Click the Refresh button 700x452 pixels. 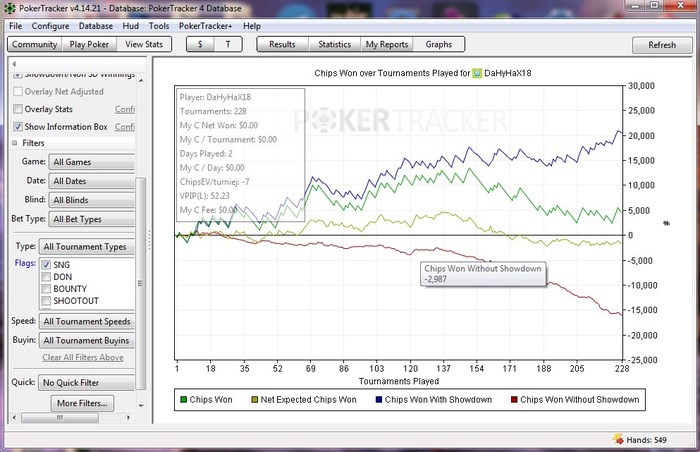tap(662, 45)
